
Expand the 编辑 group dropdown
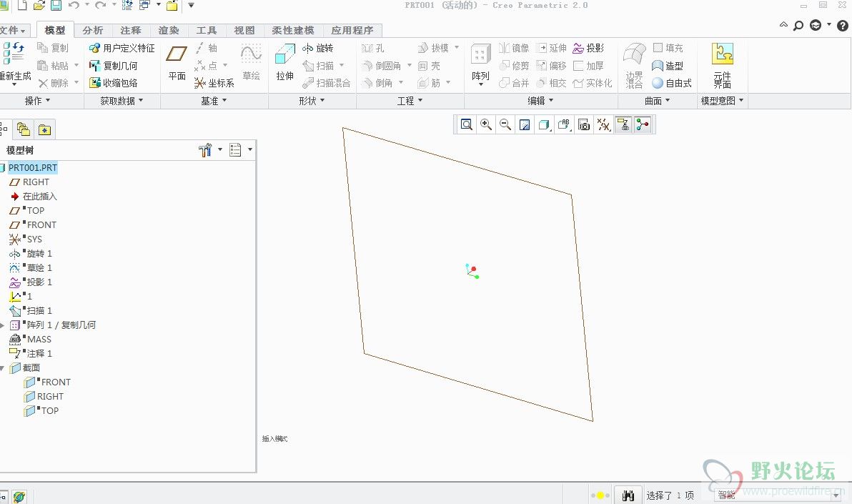540,101
